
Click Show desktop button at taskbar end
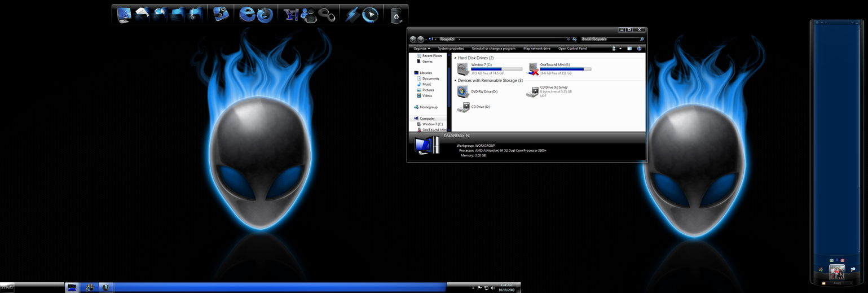(519, 287)
